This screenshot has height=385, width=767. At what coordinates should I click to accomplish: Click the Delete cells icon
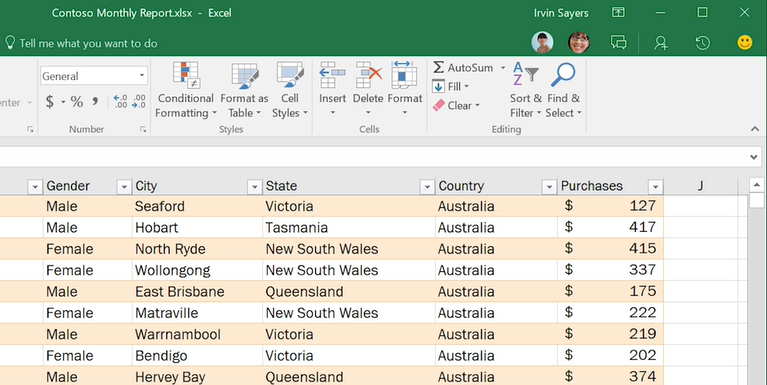pyautogui.click(x=368, y=75)
